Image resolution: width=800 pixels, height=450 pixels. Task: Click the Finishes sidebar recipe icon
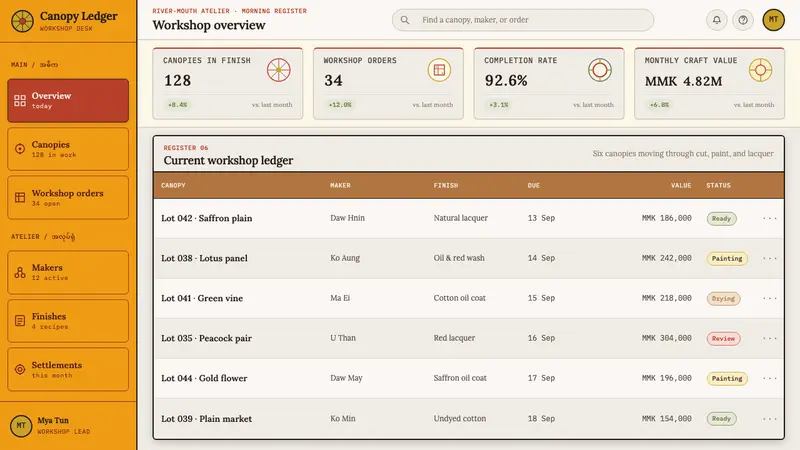20,321
